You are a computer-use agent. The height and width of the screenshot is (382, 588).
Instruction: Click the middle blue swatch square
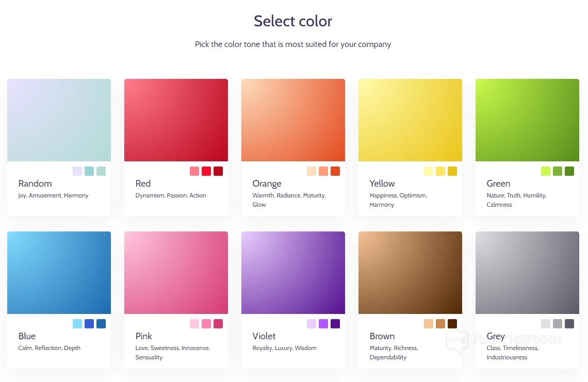point(89,324)
